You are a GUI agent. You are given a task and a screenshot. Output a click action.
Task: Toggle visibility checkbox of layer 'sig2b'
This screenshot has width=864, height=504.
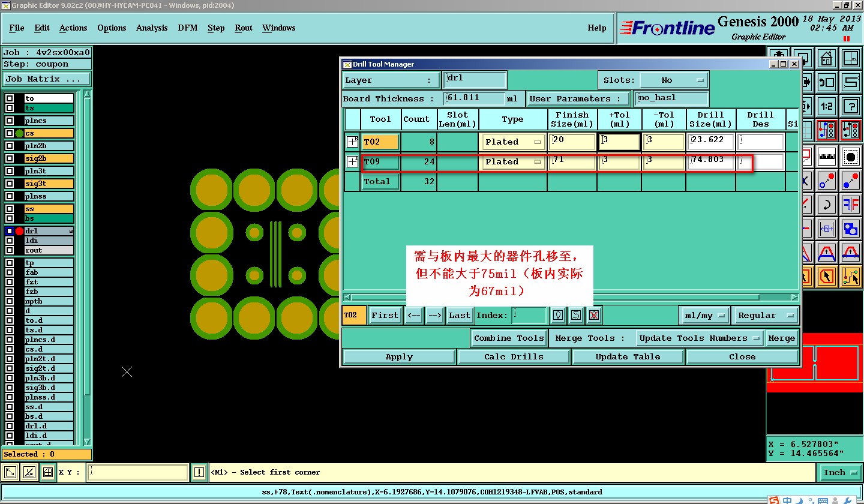point(10,158)
